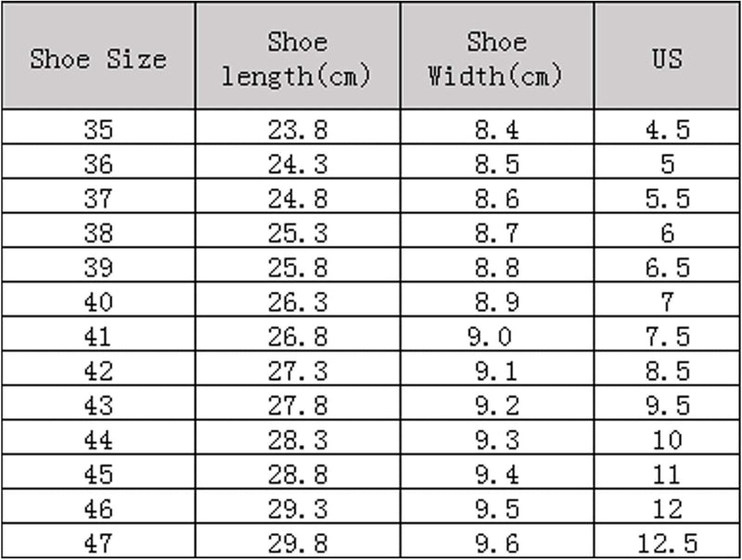Select the US column header

coord(667,58)
